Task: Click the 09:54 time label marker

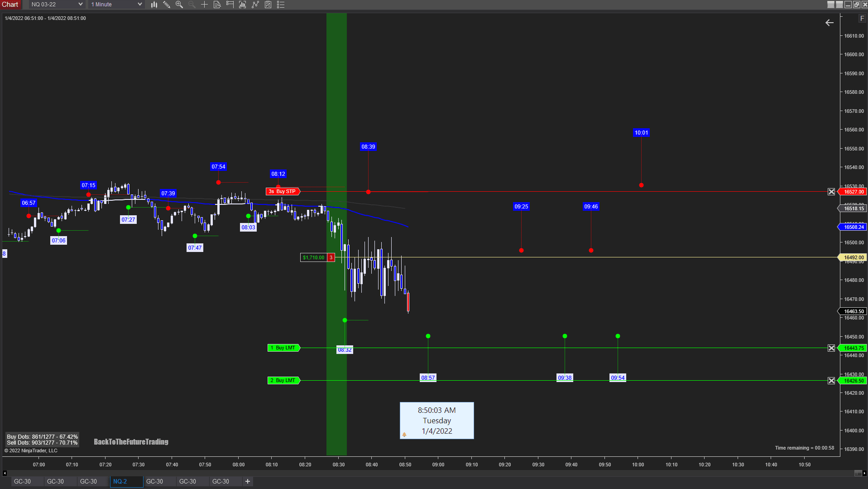Action: 618,378
